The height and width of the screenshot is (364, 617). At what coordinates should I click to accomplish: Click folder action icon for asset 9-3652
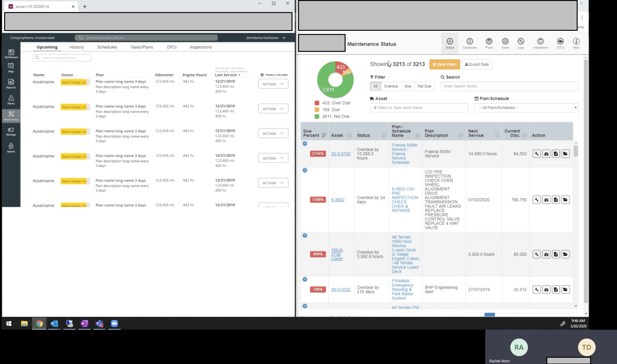[565, 200]
